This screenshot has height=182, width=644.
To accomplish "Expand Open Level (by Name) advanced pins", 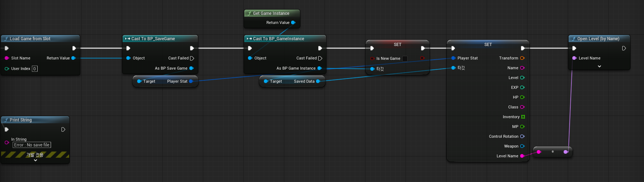I will pyautogui.click(x=599, y=66).
